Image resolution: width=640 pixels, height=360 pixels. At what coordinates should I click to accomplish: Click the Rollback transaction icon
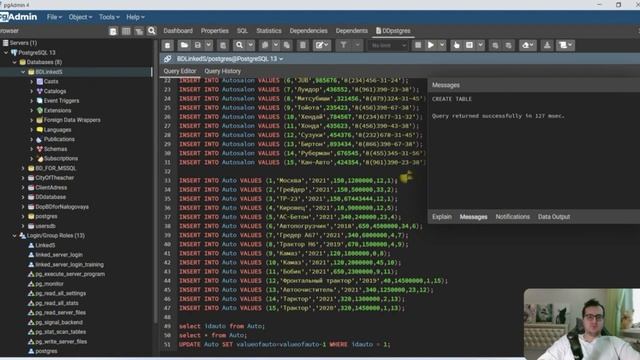pyautogui.click(x=508, y=45)
